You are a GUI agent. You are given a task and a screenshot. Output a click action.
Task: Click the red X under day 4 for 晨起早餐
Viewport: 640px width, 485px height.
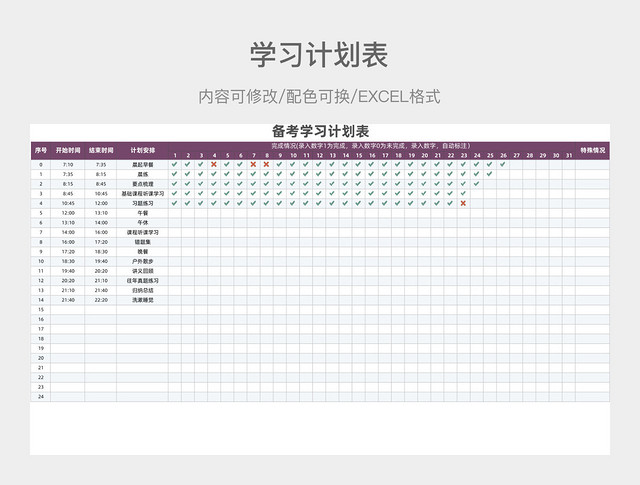(213, 164)
